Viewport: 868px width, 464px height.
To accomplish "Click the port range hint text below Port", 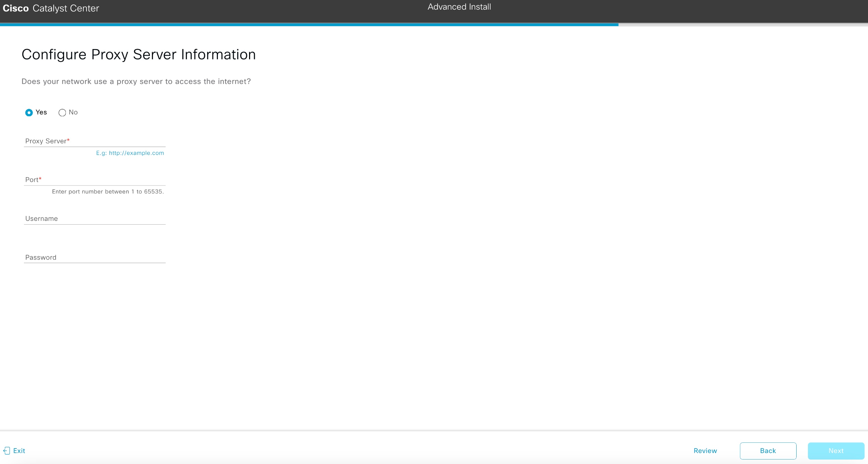I will (108, 191).
